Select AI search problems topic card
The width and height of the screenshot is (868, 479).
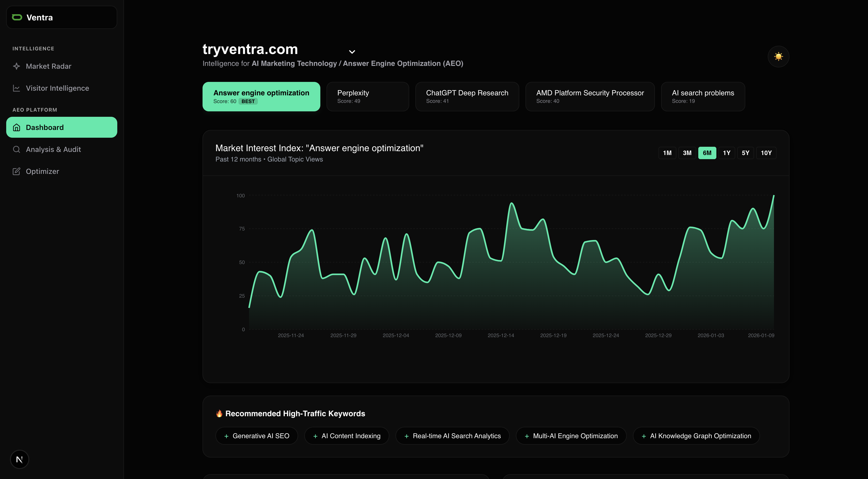coord(703,96)
